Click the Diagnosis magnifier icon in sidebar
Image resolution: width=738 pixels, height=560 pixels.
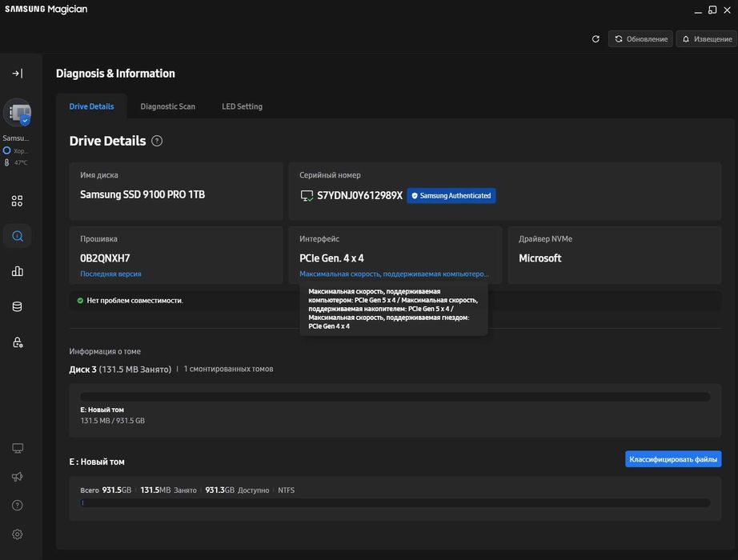[17, 236]
